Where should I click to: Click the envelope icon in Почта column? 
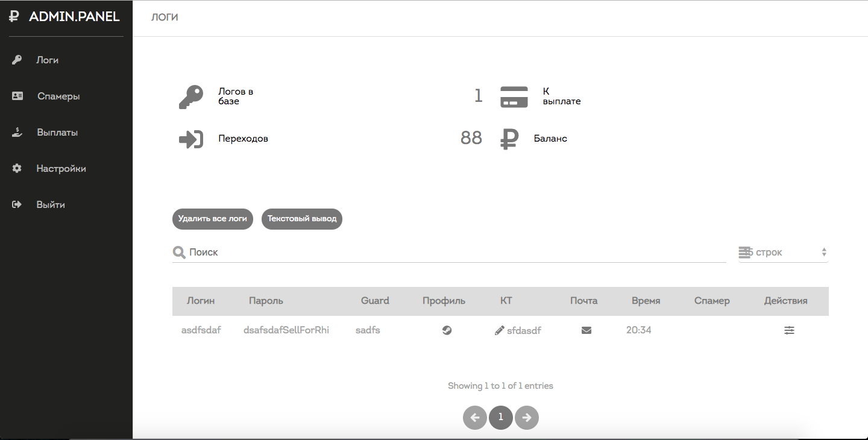pyautogui.click(x=586, y=330)
